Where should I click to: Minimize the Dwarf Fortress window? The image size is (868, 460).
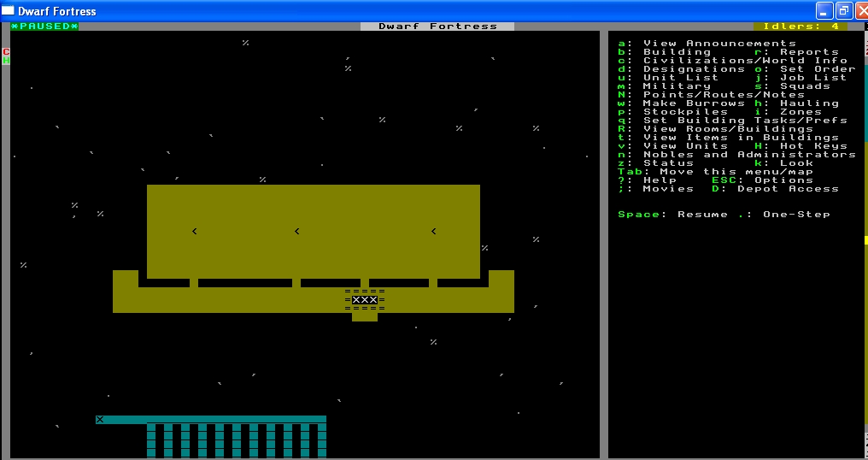824,10
